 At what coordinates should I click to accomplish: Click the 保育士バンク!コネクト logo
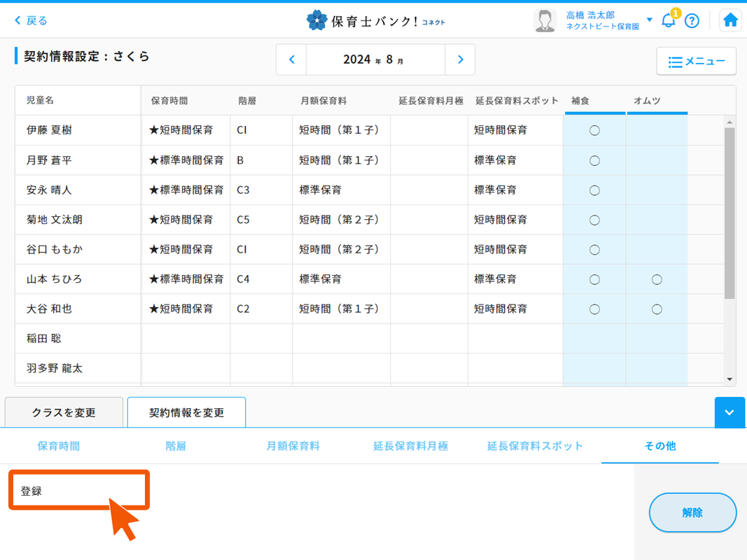coord(373,20)
